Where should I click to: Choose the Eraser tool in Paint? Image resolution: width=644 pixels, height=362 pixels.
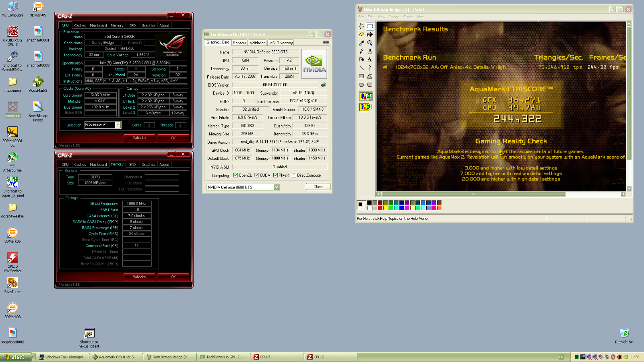[361, 35]
